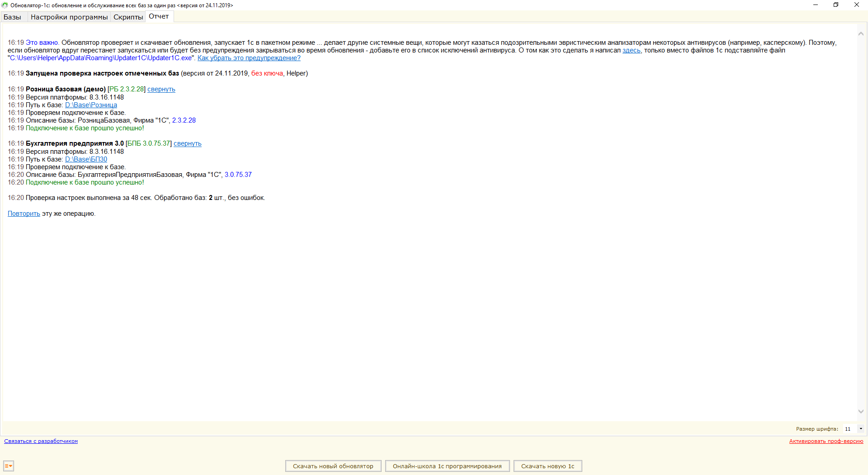Switch to the Базы tab
This screenshot has width=868, height=475.
(x=13, y=17)
